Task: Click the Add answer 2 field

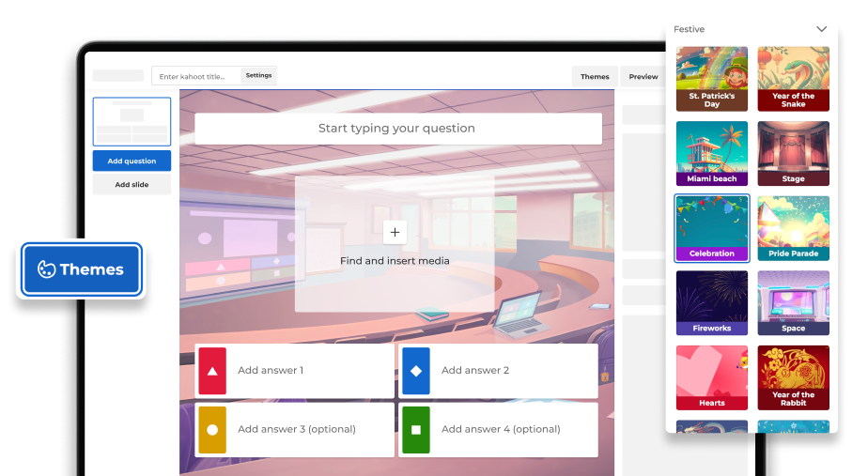Action: point(498,371)
